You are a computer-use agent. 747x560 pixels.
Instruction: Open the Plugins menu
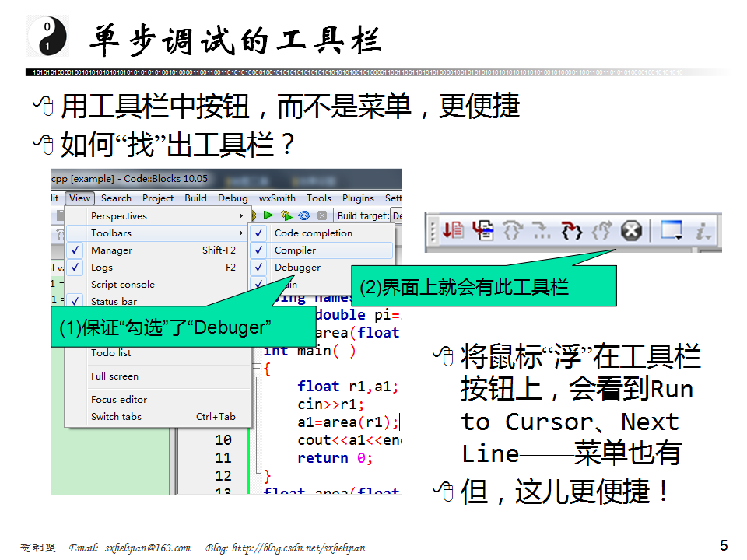pyautogui.click(x=358, y=198)
